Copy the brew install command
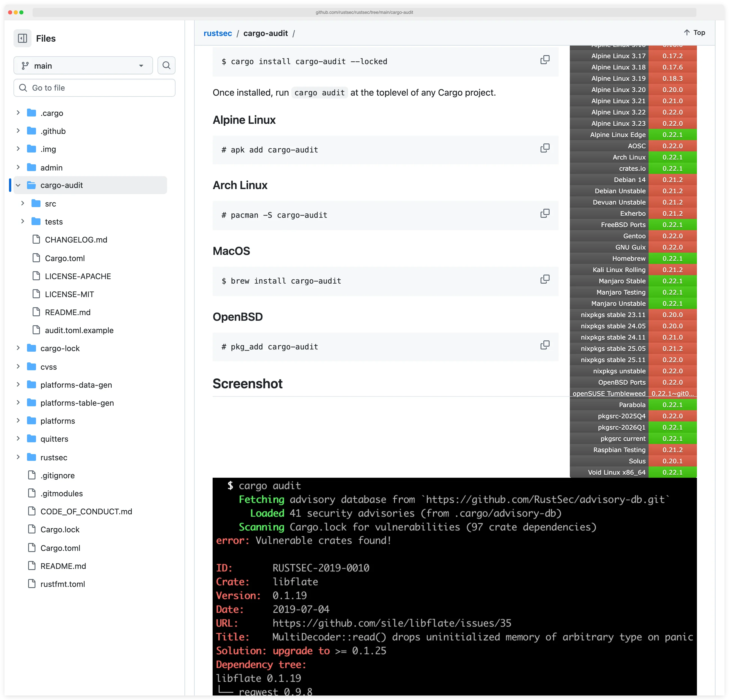 coord(545,279)
